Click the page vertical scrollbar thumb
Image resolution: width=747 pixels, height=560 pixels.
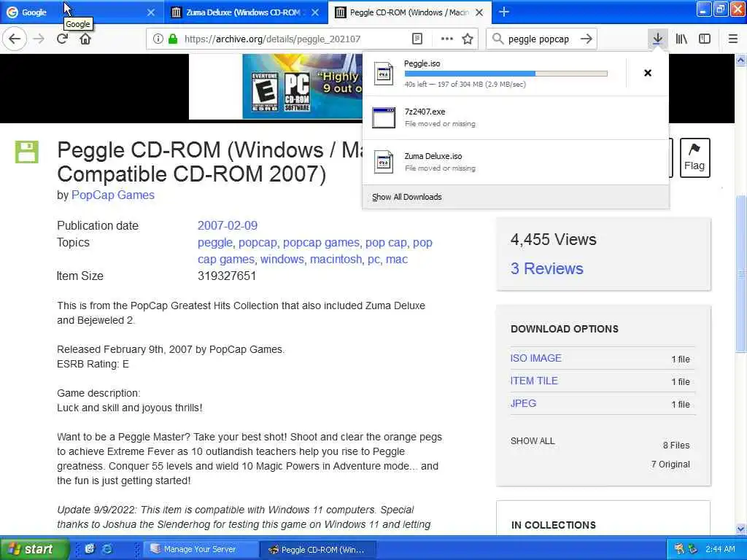coord(740,274)
